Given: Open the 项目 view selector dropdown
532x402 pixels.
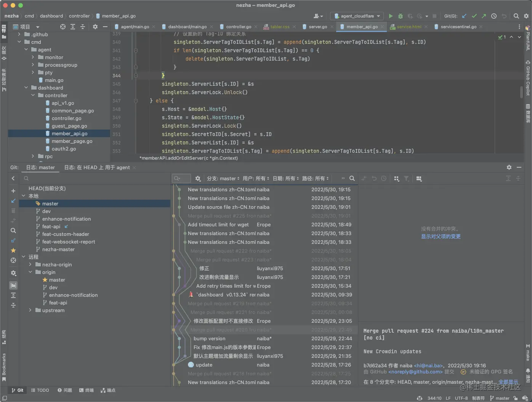Looking at the screenshot, I should coord(26,27).
